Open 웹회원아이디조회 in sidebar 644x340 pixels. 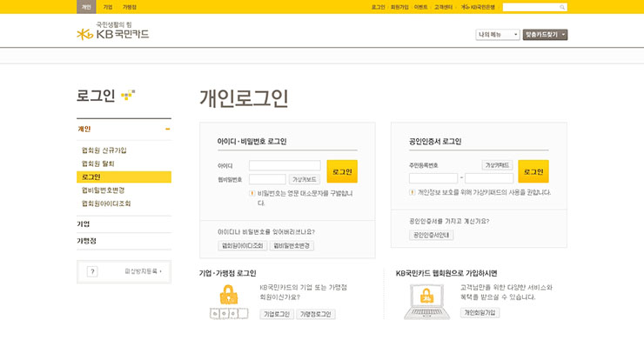(x=106, y=203)
